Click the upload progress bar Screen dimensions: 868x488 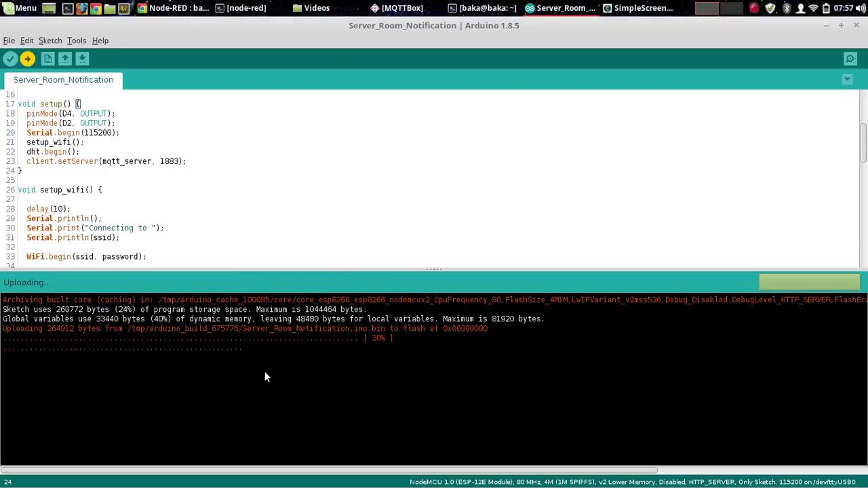click(x=809, y=282)
